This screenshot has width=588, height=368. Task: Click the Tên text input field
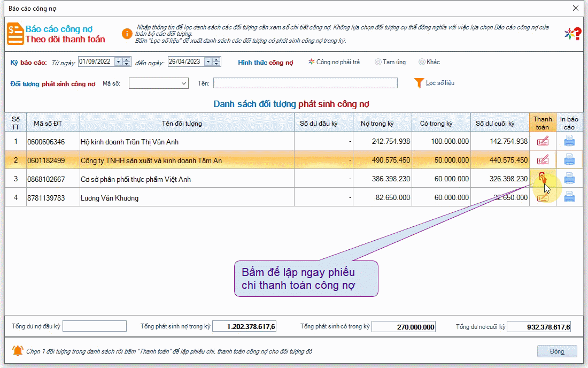click(305, 83)
